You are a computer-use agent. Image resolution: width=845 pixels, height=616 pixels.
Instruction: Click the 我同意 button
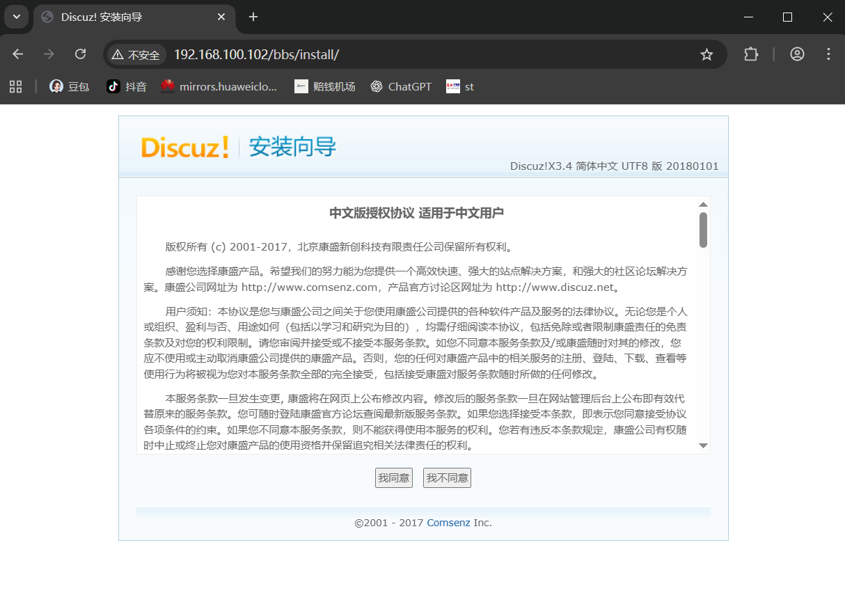coord(393,477)
